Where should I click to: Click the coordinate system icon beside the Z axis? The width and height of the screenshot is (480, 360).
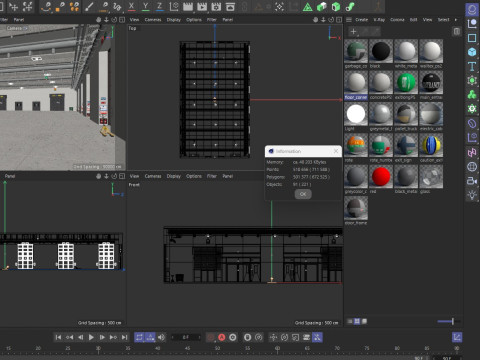pos(174,6)
